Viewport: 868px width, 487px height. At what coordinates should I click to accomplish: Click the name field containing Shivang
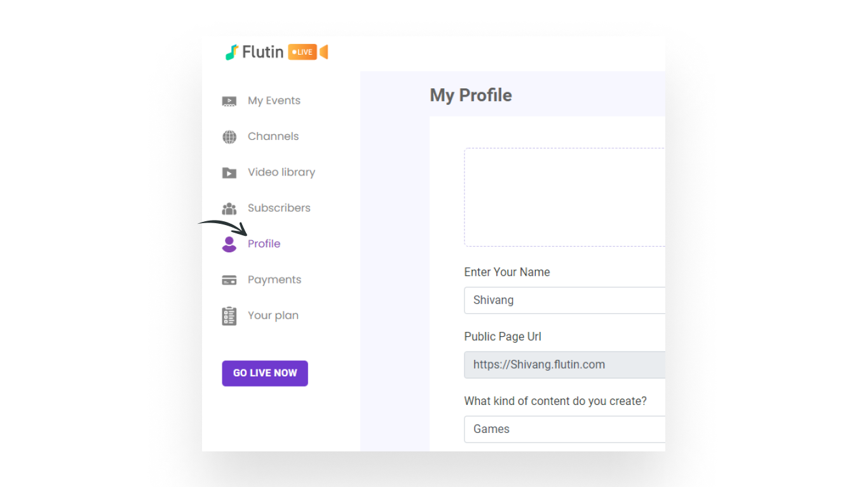[x=564, y=300]
